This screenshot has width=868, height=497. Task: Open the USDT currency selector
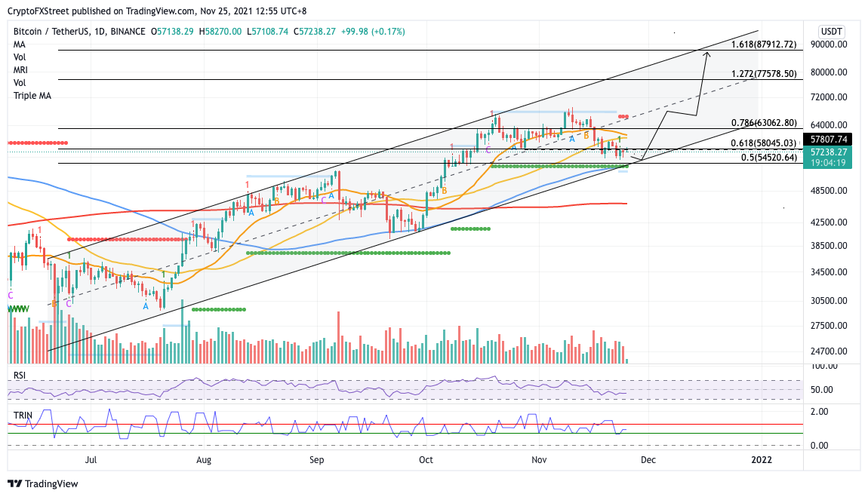(831, 32)
